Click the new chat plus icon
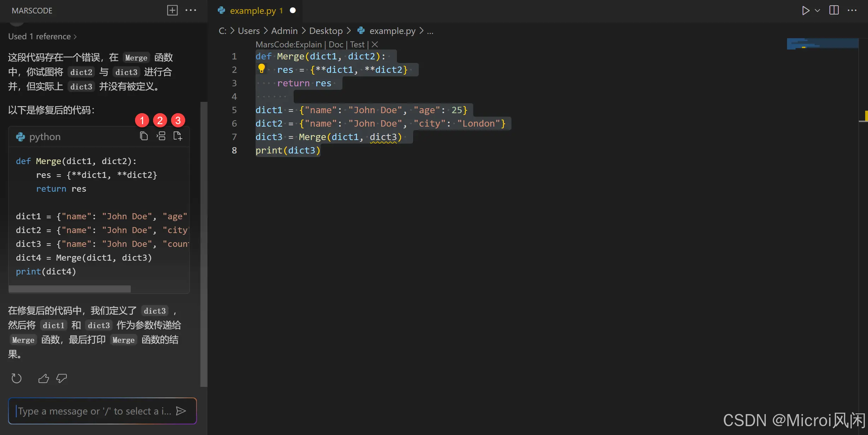Image resolution: width=868 pixels, height=435 pixels. click(172, 10)
